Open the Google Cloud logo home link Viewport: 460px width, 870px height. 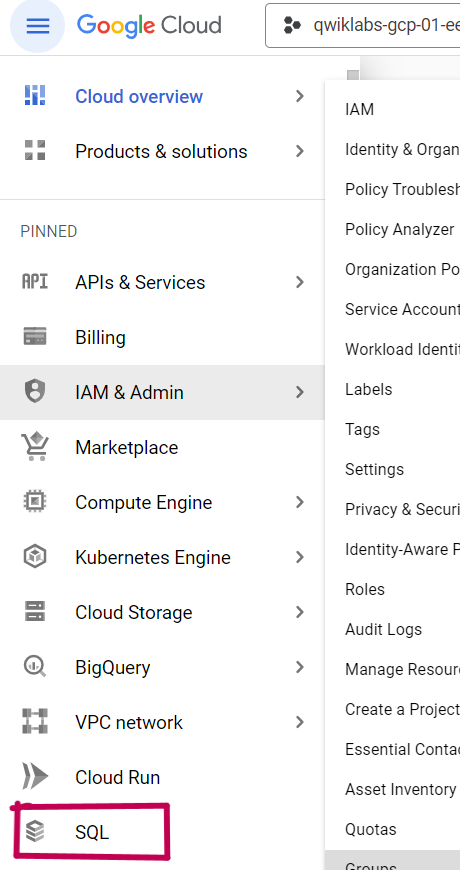coord(149,26)
